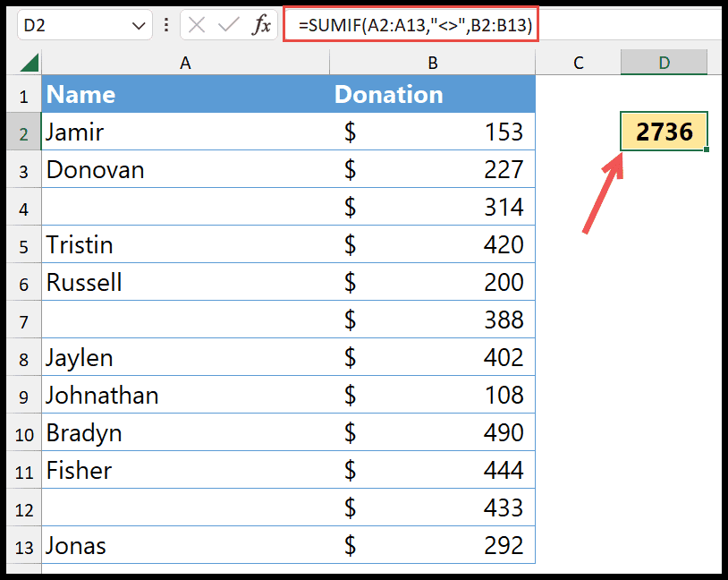The height and width of the screenshot is (580, 728).
Task: Select the highlighted column D header
Action: coord(664,63)
